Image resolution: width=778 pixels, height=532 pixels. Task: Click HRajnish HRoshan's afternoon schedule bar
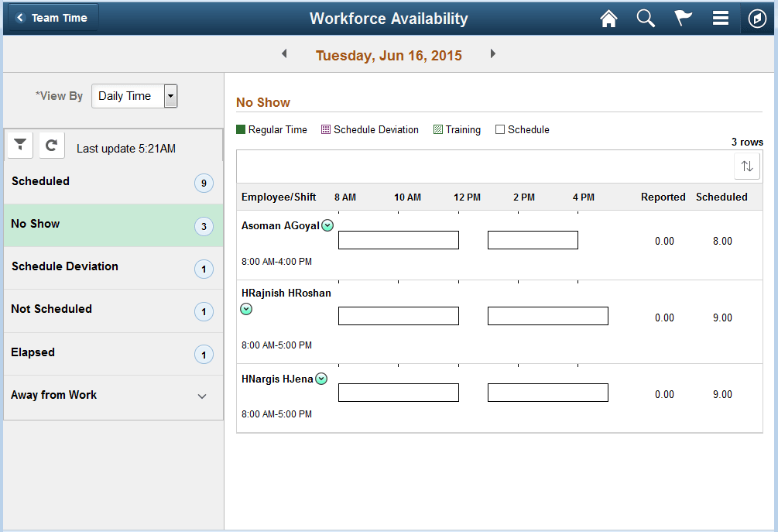(x=548, y=316)
